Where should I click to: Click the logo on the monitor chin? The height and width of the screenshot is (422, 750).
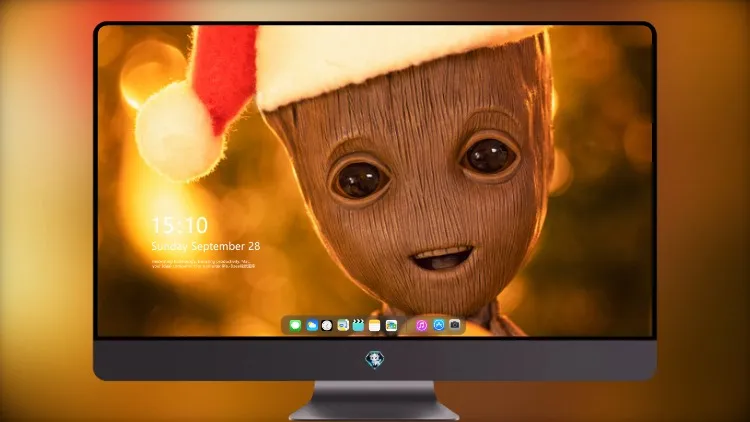tap(375, 359)
